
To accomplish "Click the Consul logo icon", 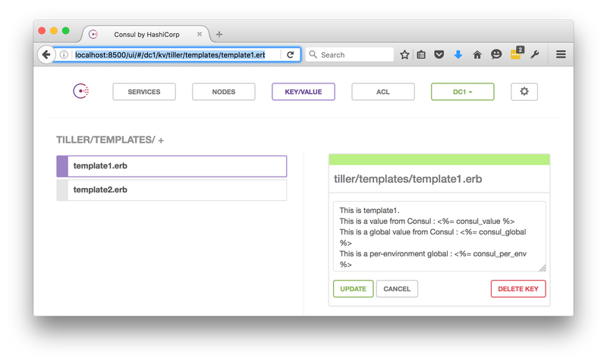I will click(81, 92).
